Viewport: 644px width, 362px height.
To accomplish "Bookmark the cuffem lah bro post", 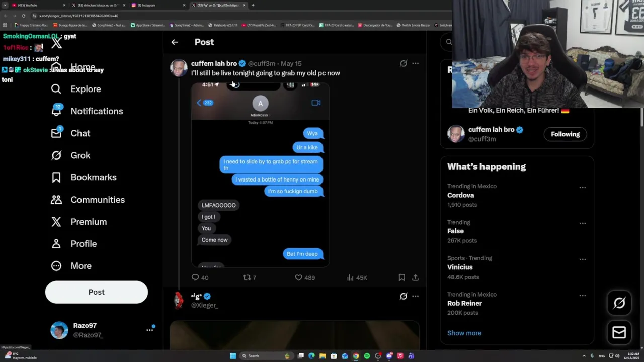I will 401,278.
